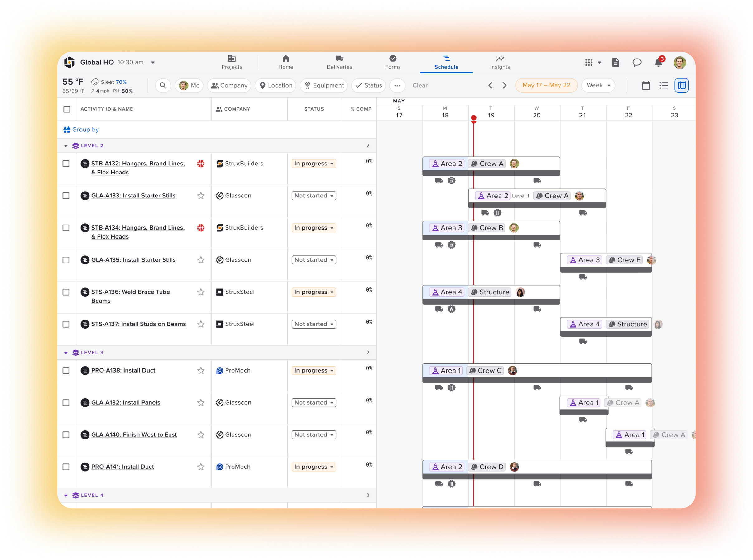Open Global HQ project dropdown arrow
The width and height of the screenshot is (753, 560).
click(x=153, y=62)
